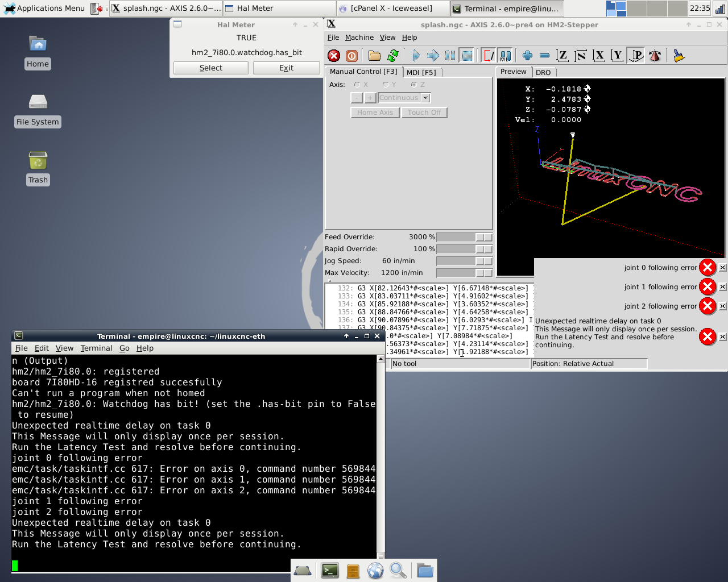
Task: Reload the current file with the green arrows
Action: [x=392, y=56]
